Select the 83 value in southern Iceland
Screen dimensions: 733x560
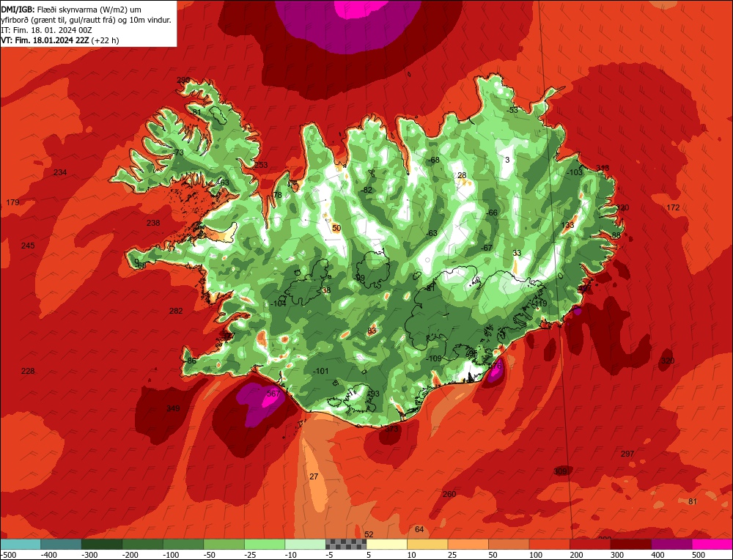(x=372, y=331)
